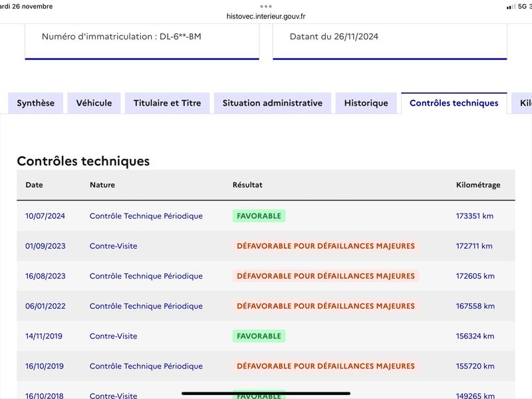The image size is (532, 399).
Task: Click the Résultat column header
Action: (x=247, y=185)
